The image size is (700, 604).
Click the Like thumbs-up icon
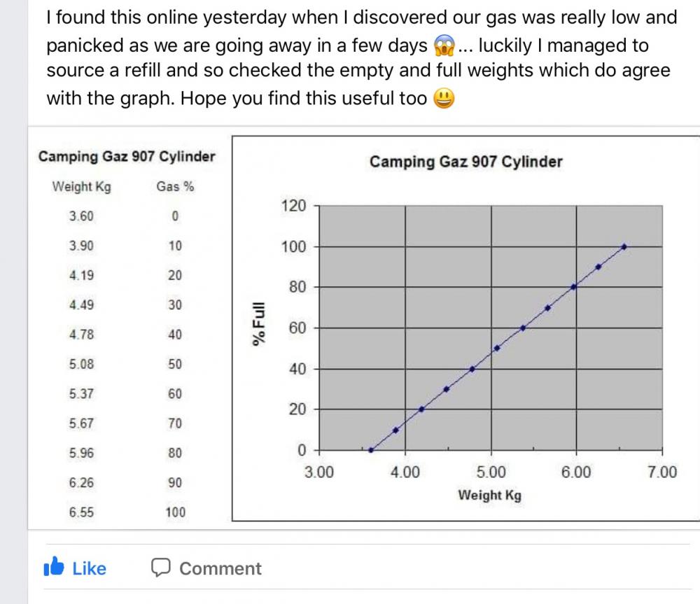coord(54,566)
